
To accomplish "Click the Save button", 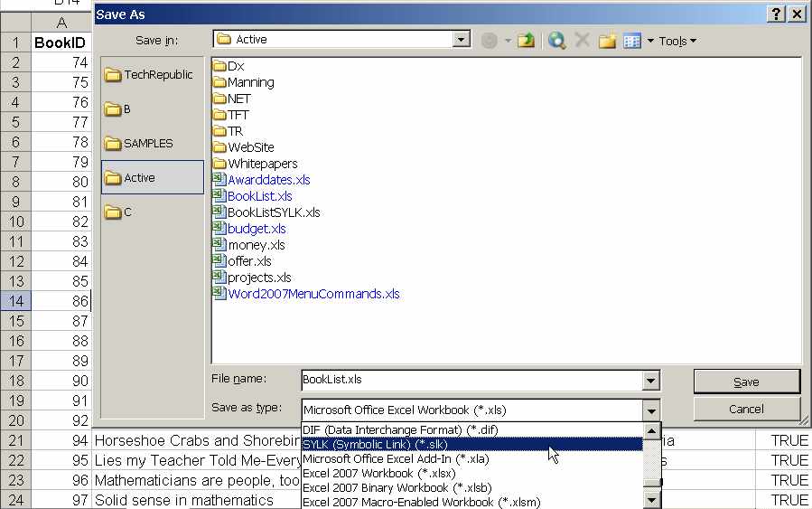I will [x=746, y=382].
